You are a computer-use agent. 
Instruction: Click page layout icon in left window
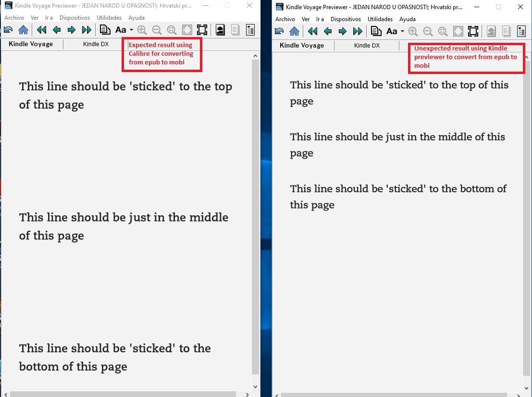(x=235, y=30)
